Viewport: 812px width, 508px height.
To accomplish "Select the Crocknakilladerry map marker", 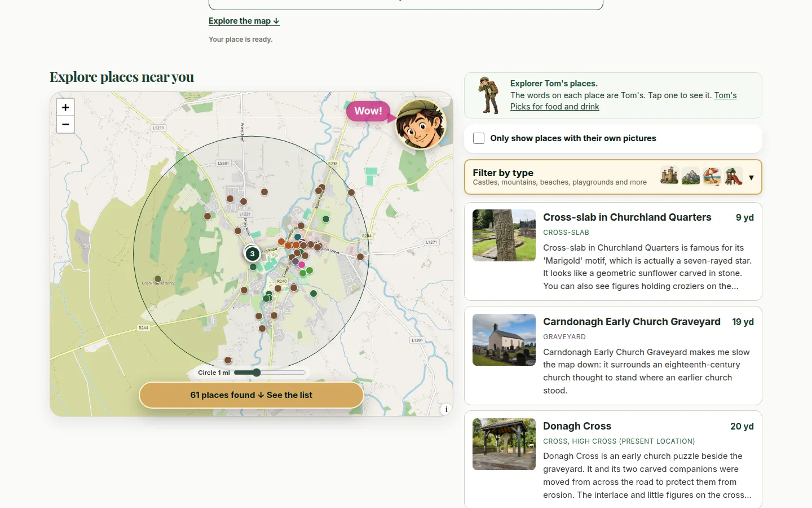I will (x=158, y=279).
